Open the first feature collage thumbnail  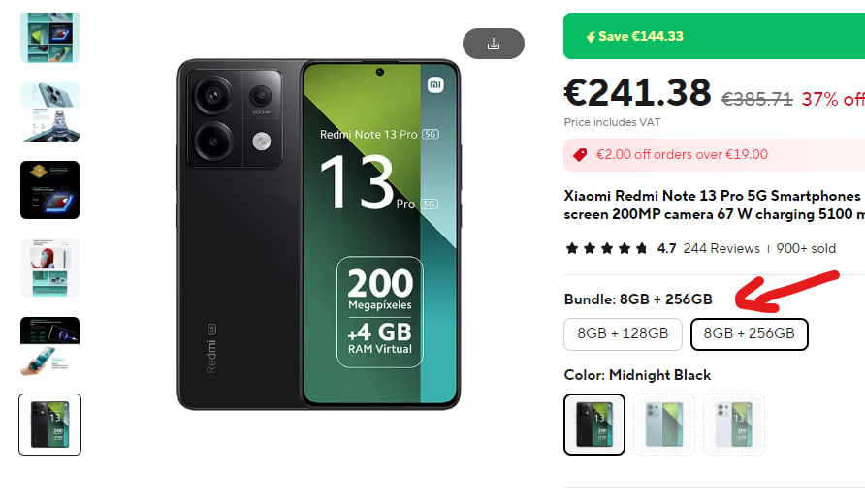49,38
